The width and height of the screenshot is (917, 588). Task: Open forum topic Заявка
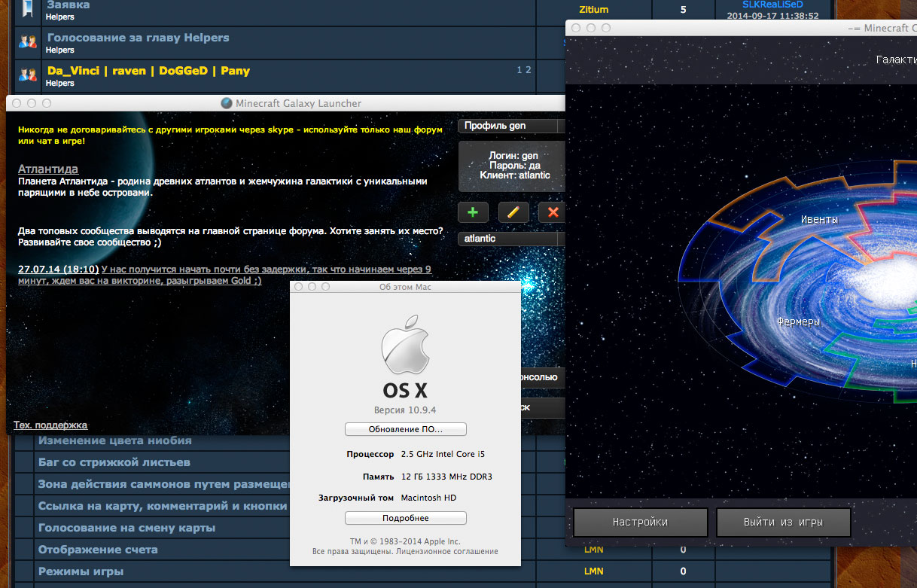point(68,5)
